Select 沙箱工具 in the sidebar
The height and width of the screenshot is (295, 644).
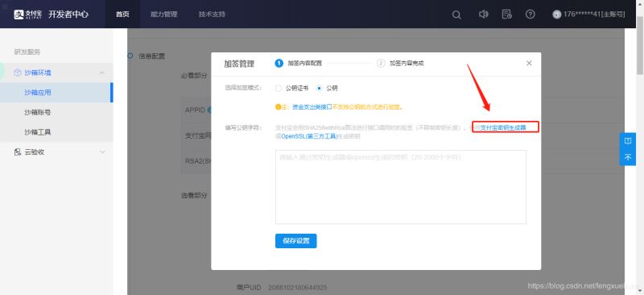(x=56, y=132)
